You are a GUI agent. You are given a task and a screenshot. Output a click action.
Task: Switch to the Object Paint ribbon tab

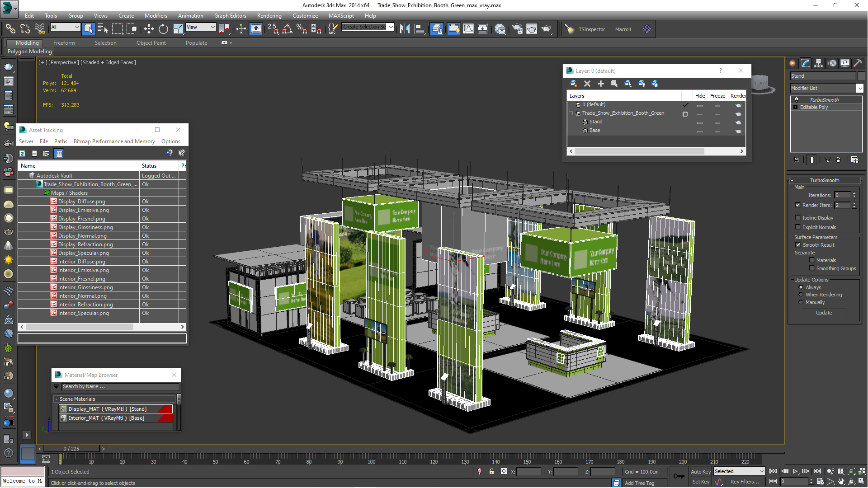[x=151, y=43]
